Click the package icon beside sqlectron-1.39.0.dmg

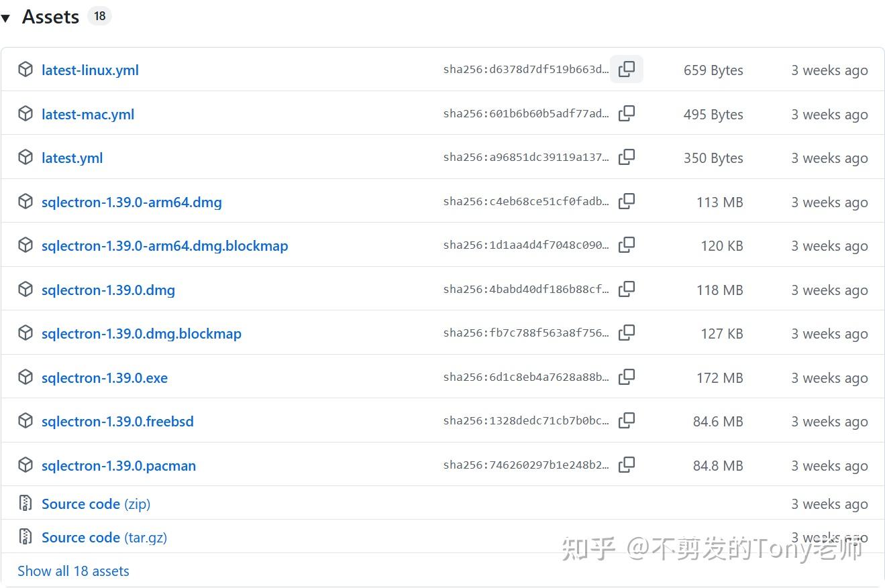(x=25, y=290)
